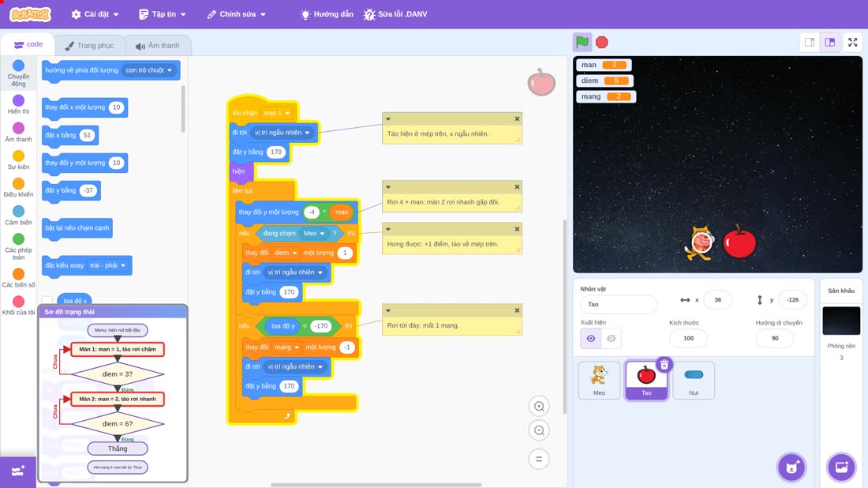
Task: Collapse the 'Hứng được' comment
Action: click(388, 229)
